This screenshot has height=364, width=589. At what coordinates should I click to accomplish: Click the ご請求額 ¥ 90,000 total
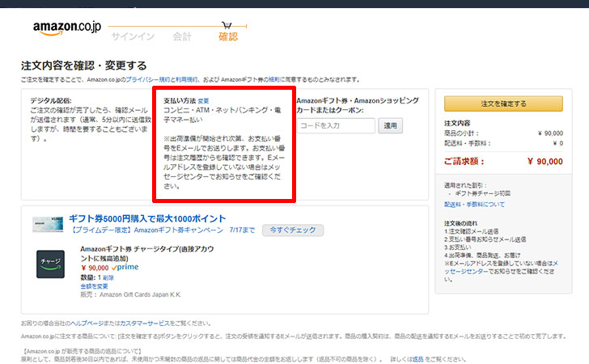click(503, 162)
